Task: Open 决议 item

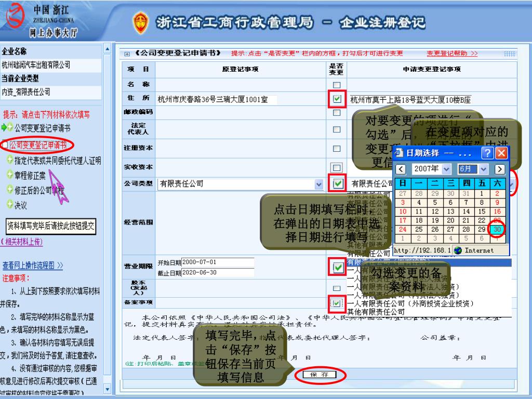Action: point(21,205)
